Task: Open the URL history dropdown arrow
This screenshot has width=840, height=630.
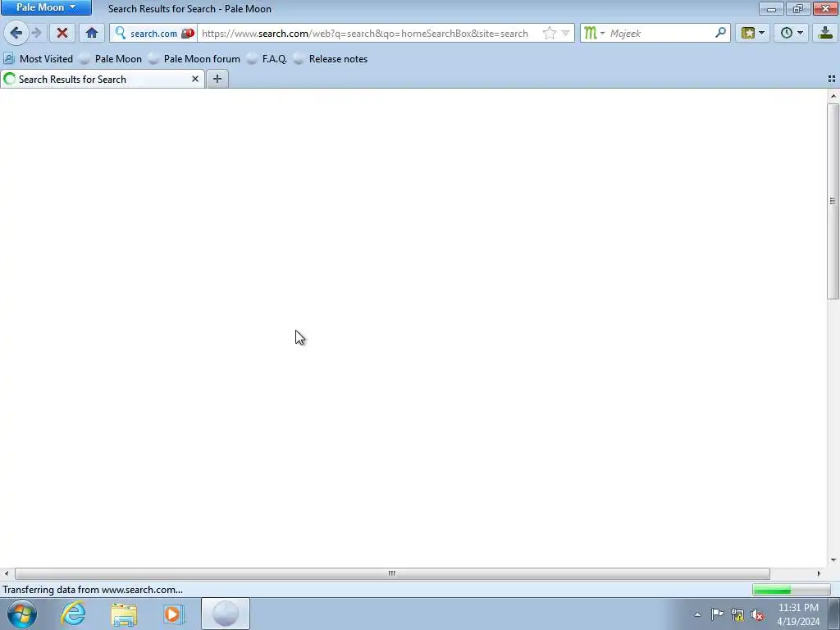Action: point(565,33)
